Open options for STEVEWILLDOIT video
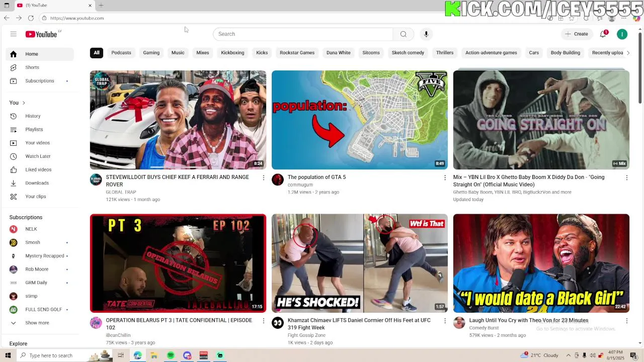The width and height of the screenshot is (644, 362). click(x=263, y=177)
